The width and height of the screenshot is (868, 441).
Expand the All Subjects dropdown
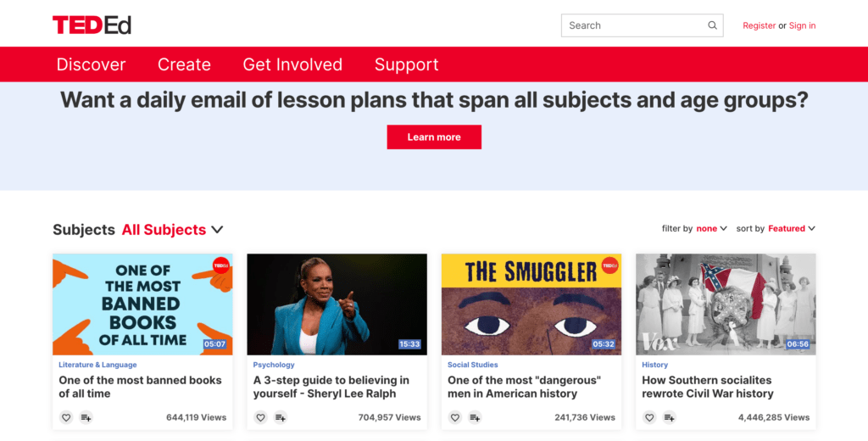click(172, 229)
